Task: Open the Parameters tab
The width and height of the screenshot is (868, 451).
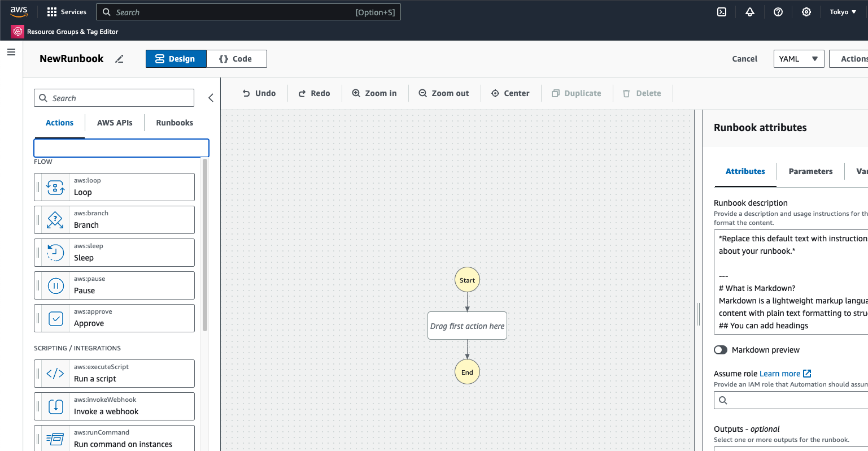Action: click(x=810, y=171)
